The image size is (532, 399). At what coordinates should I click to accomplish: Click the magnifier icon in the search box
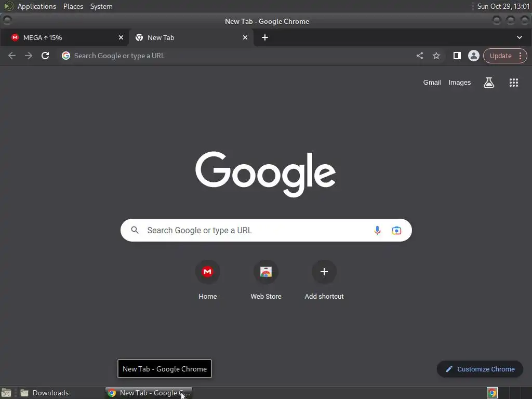point(135,230)
